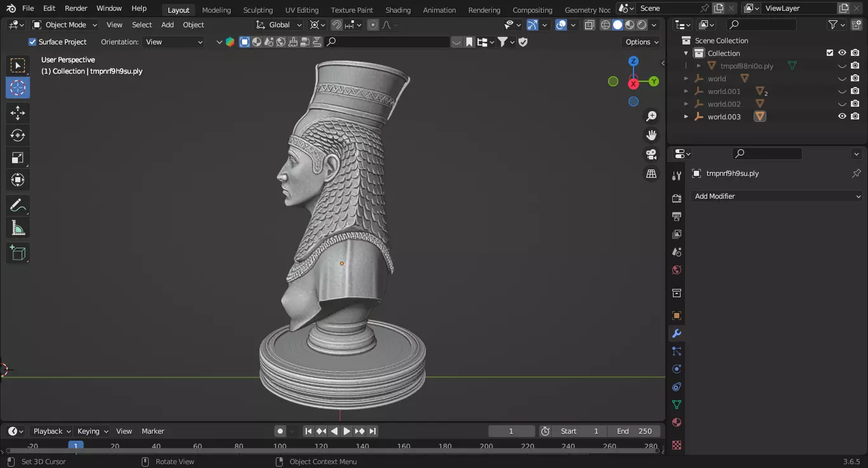Choose the Measure ruler tool
The width and height of the screenshot is (868, 468).
coord(18,227)
